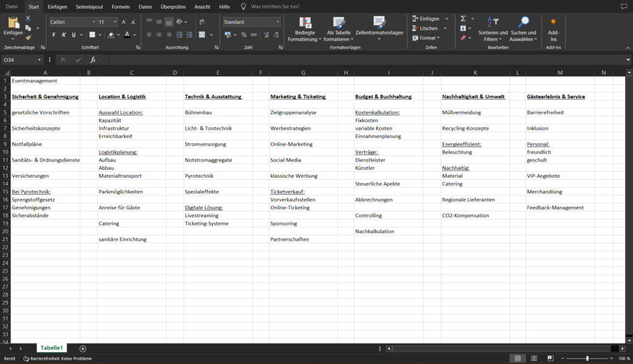Screen dimensions: 633x364
Task: Open Sortieren und Filtern tool
Action: [493, 24]
